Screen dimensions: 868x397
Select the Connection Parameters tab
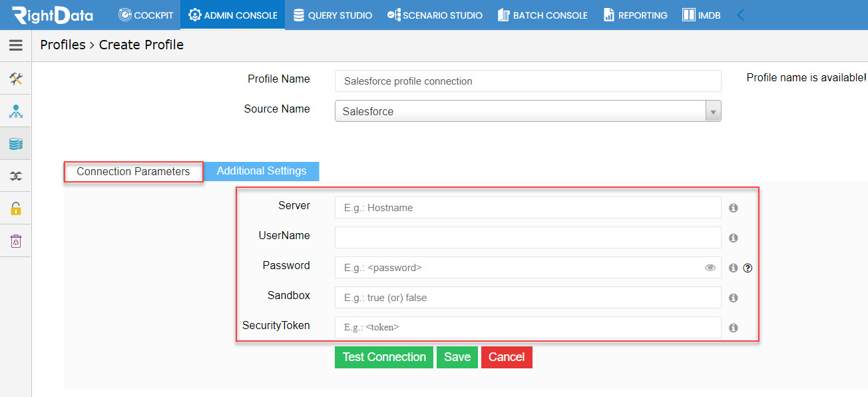[133, 171]
